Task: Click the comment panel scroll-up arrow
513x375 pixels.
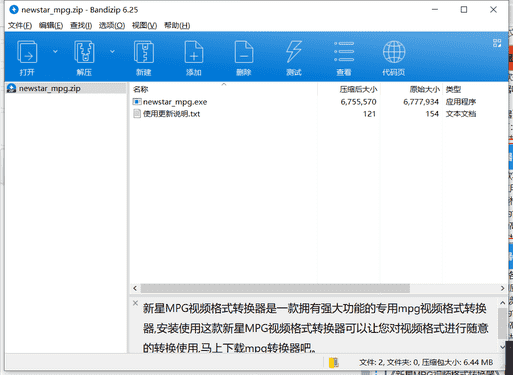Action: 502,303
